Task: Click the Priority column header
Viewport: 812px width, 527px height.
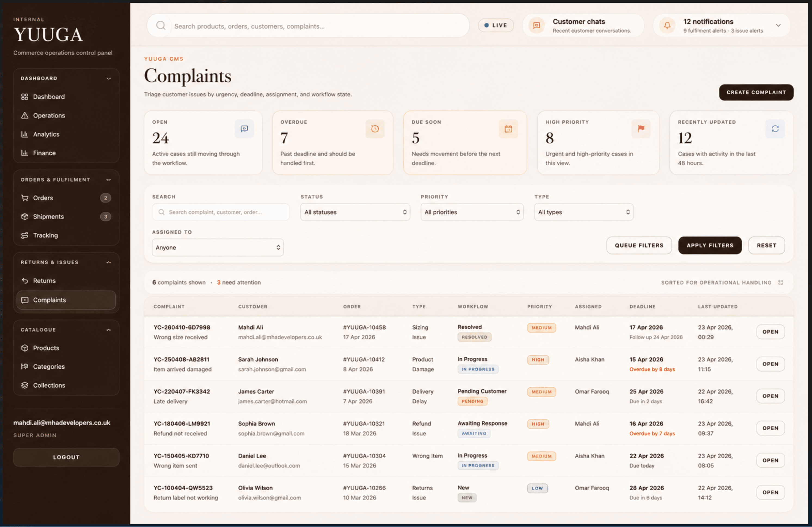Action: [x=539, y=307]
